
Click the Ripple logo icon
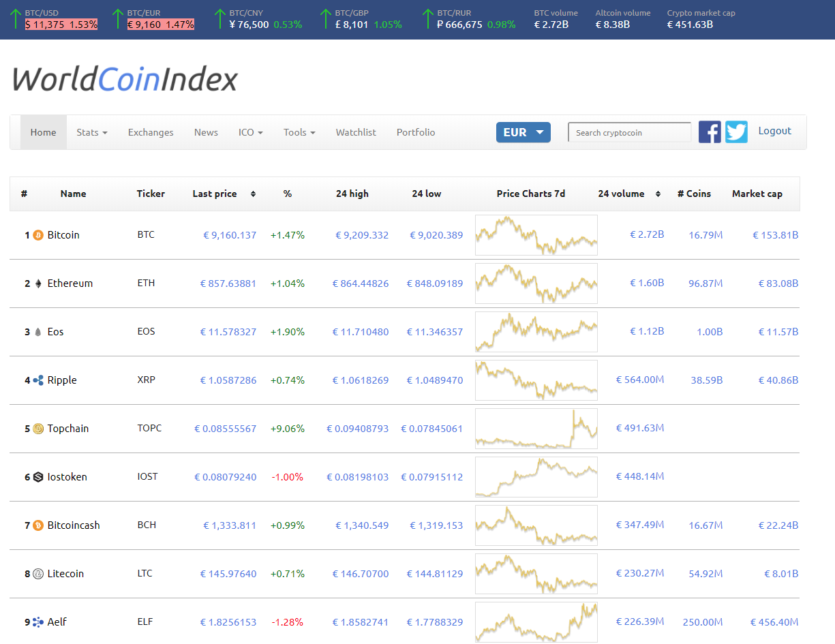[x=38, y=380]
